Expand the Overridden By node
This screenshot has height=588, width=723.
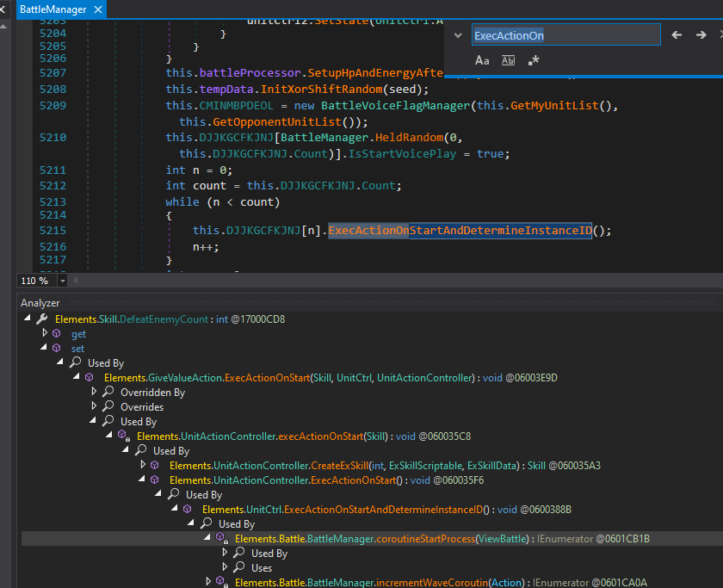click(94, 391)
